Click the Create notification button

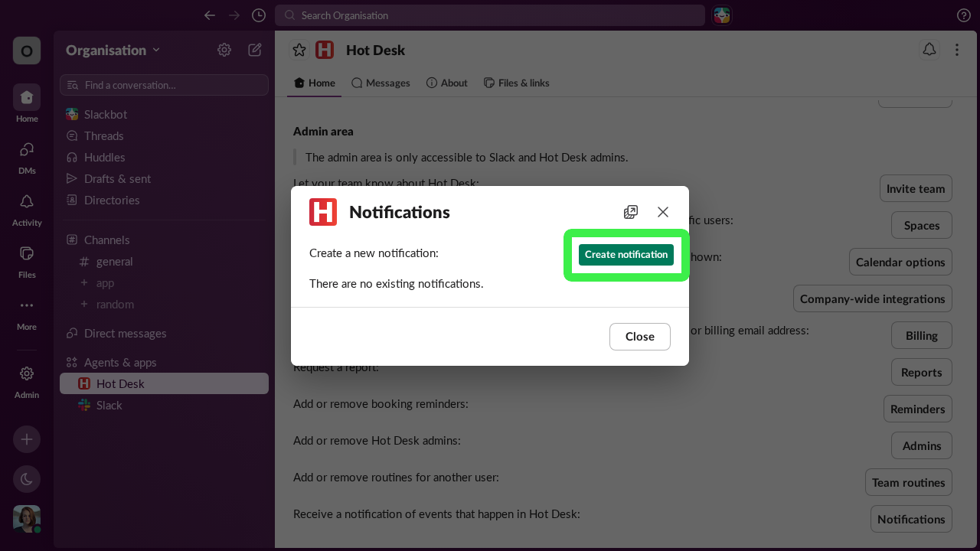click(626, 255)
